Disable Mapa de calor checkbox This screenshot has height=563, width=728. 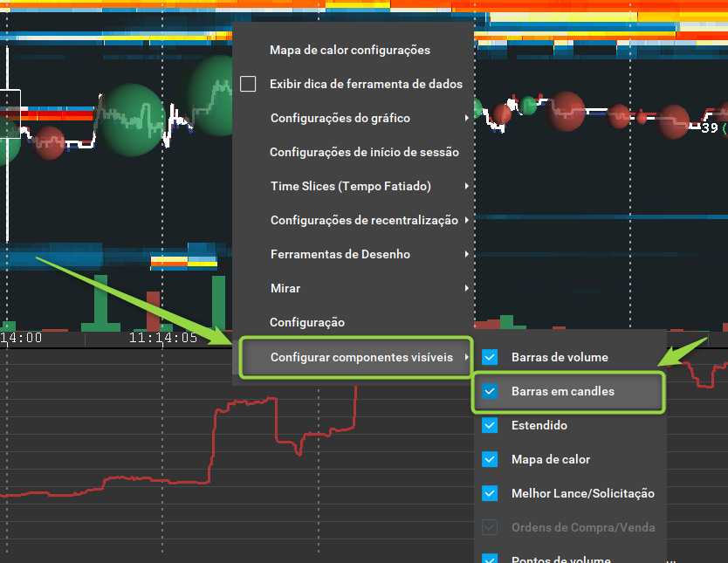490,459
